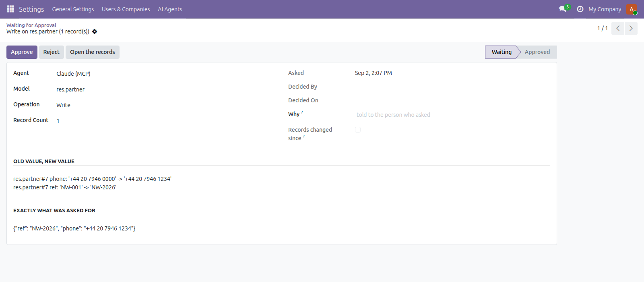Screen dimensions: 644x282
Task: Click the Model value res.partner
Action: point(70,89)
